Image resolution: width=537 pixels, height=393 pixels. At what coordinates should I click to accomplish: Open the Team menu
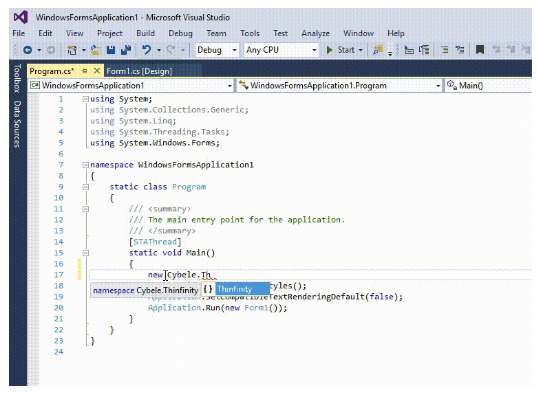point(216,33)
